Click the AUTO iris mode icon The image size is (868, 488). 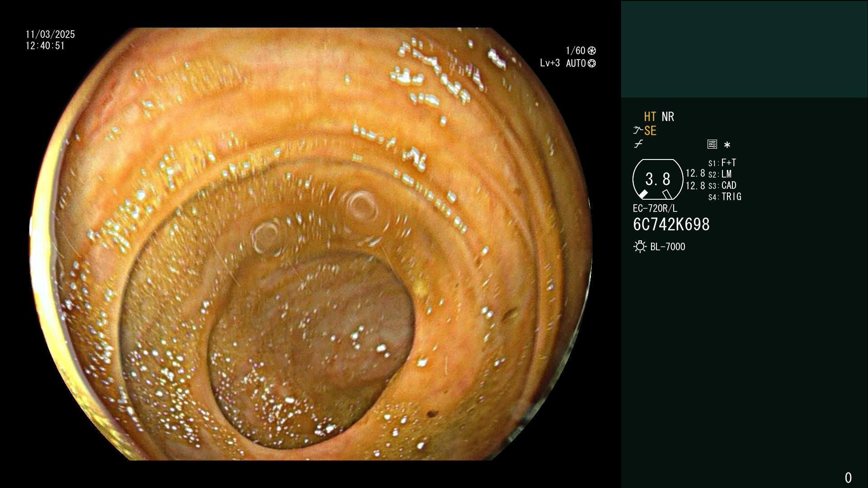click(x=592, y=64)
